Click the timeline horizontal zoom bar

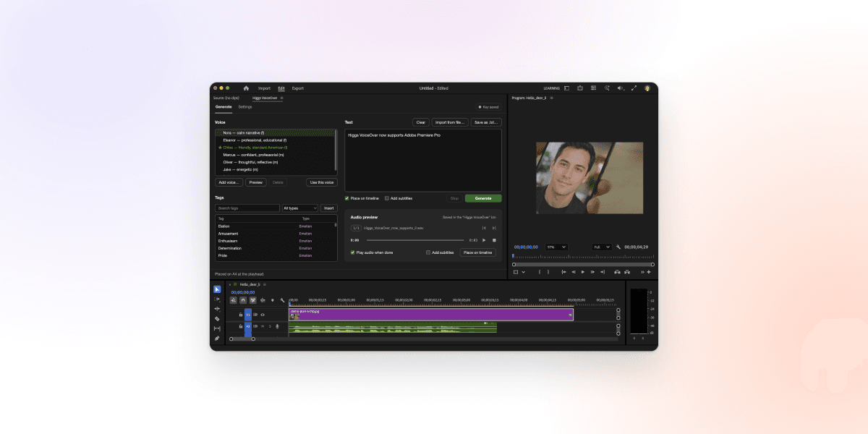pos(242,339)
